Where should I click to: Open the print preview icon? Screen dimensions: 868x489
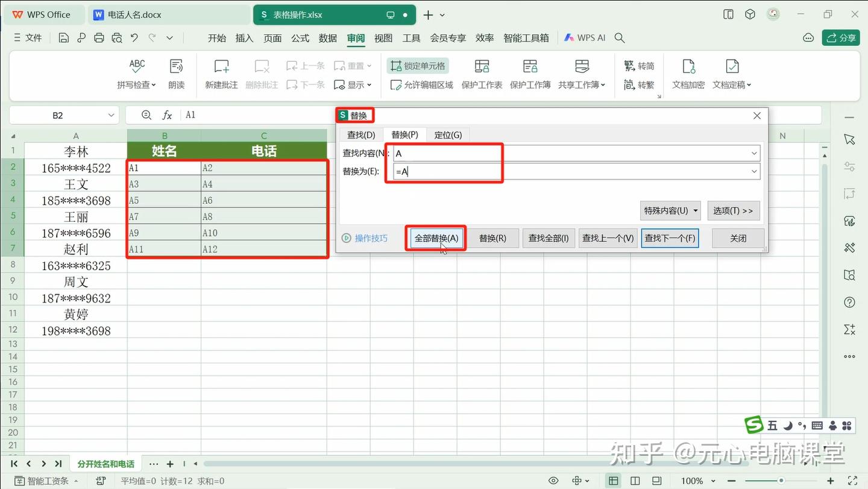(x=117, y=38)
